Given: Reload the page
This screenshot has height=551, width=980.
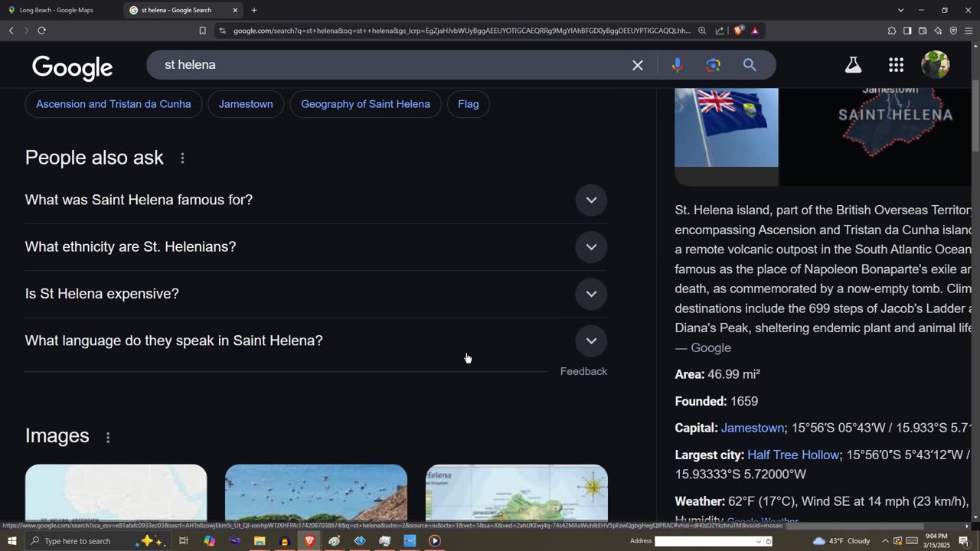Looking at the screenshot, I should tap(41, 31).
